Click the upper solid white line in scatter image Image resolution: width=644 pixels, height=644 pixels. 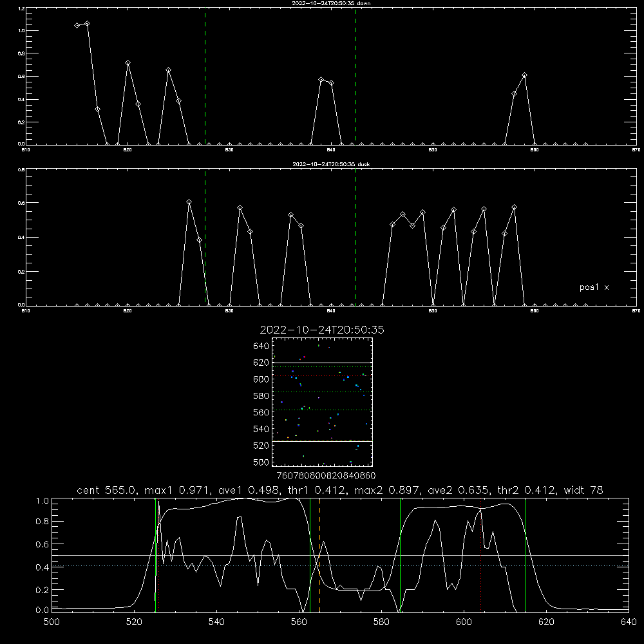[x=322, y=363]
